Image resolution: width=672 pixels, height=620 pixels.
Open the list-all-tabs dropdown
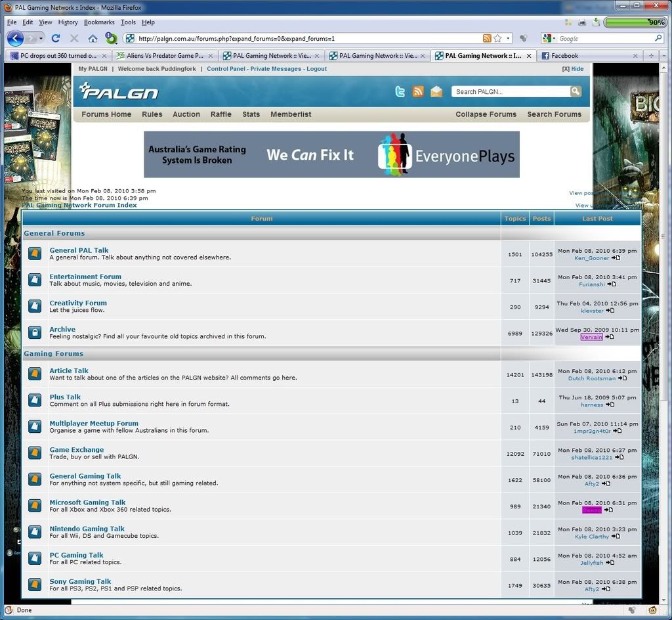tap(665, 56)
